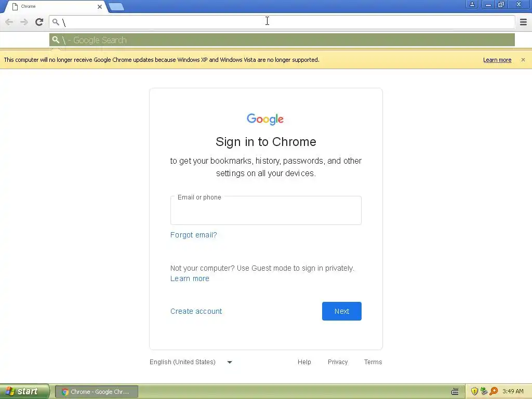This screenshot has height=399, width=532.
Task: Click the browser back arrow
Action: coord(9,22)
